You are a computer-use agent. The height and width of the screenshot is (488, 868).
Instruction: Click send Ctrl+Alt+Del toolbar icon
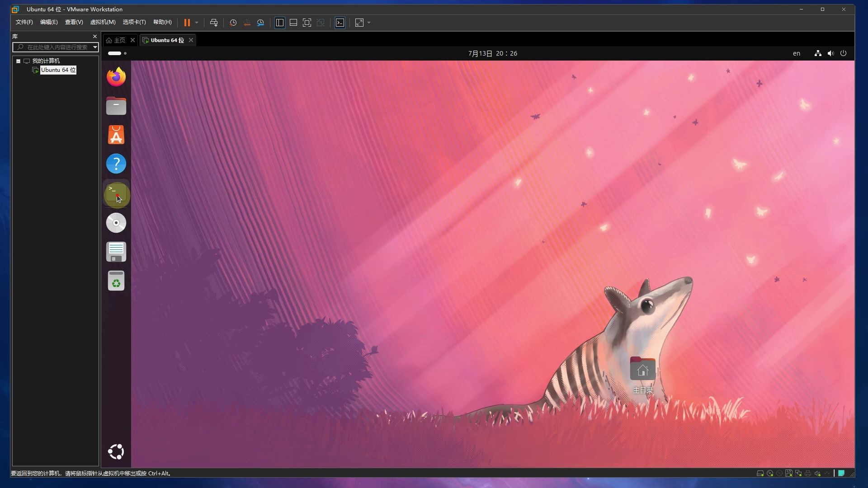coord(214,23)
